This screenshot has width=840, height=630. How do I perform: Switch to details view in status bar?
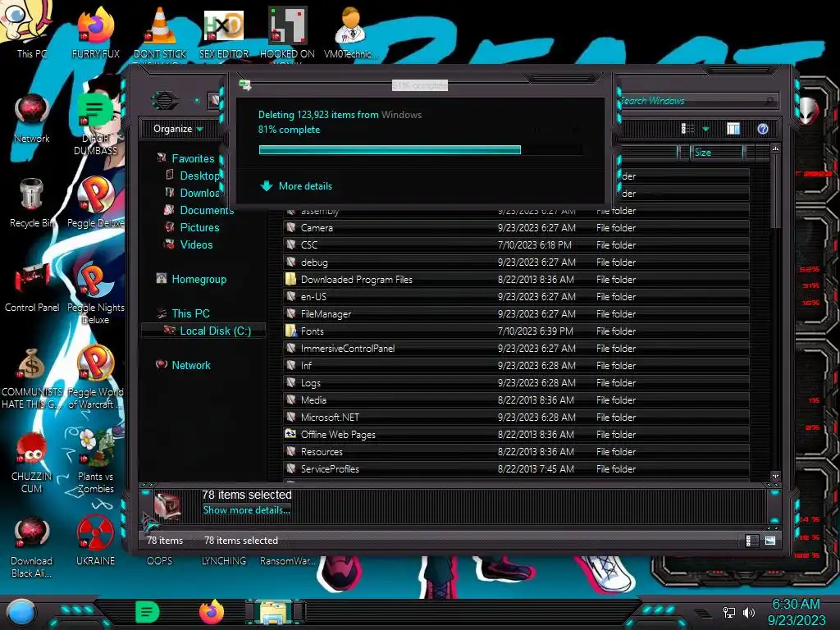coord(751,541)
